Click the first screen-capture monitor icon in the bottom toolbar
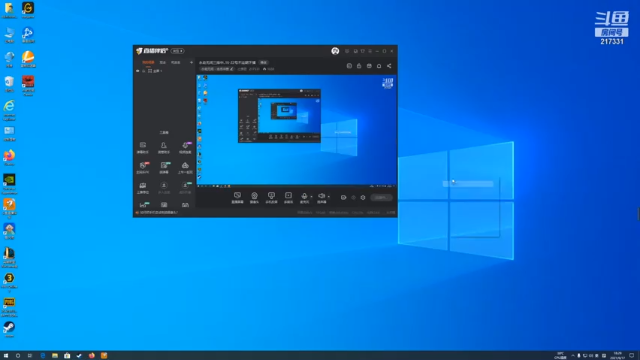This screenshot has height=360, width=640. [237, 196]
